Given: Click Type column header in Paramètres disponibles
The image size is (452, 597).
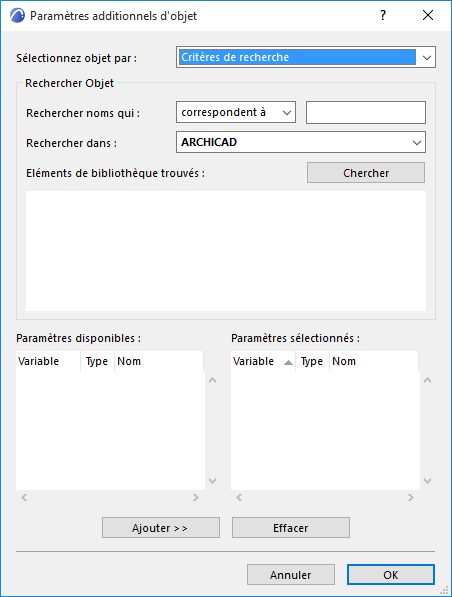Looking at the screenshot, I should click(97, 361).
